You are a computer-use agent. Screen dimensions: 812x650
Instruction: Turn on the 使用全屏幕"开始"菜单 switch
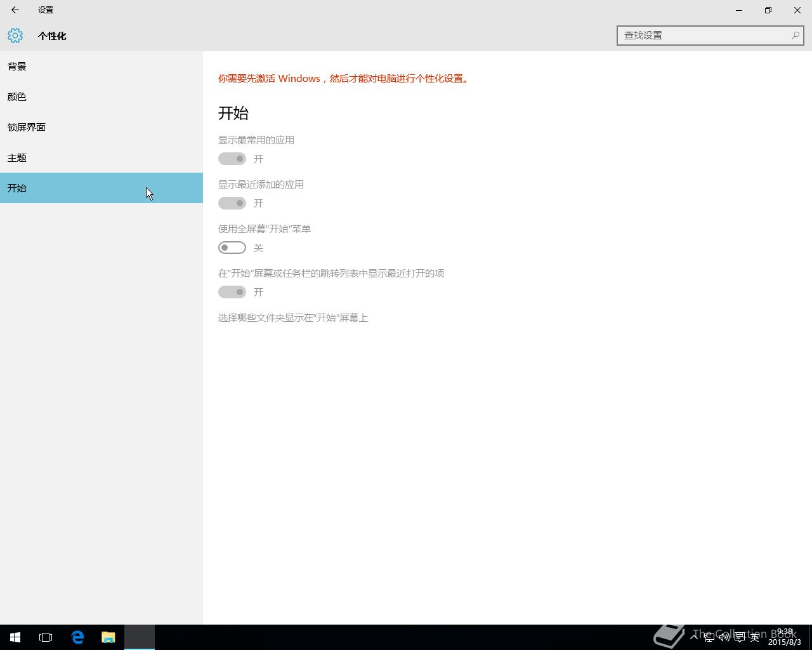point(232,248)
